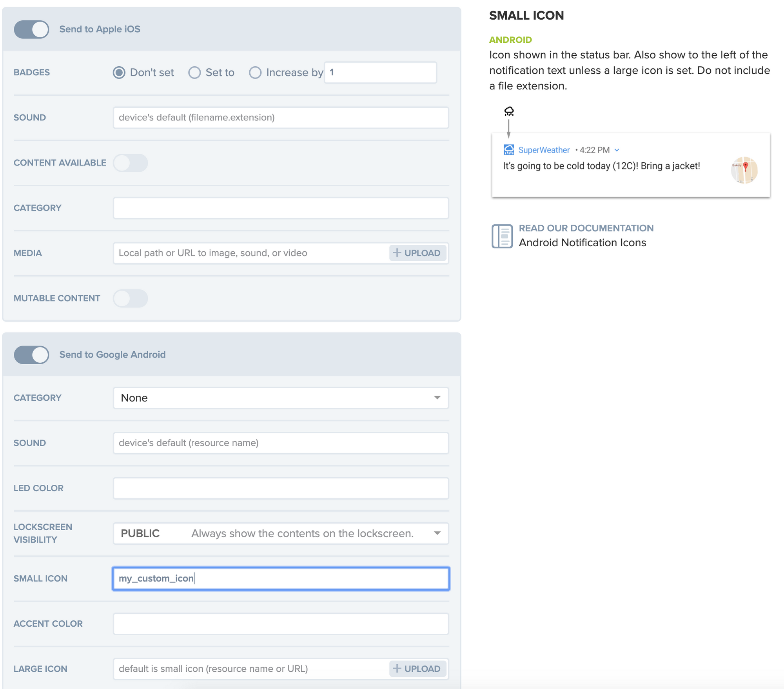
Task: Click the Android Sound input field
Action: (x=281, y=443)
